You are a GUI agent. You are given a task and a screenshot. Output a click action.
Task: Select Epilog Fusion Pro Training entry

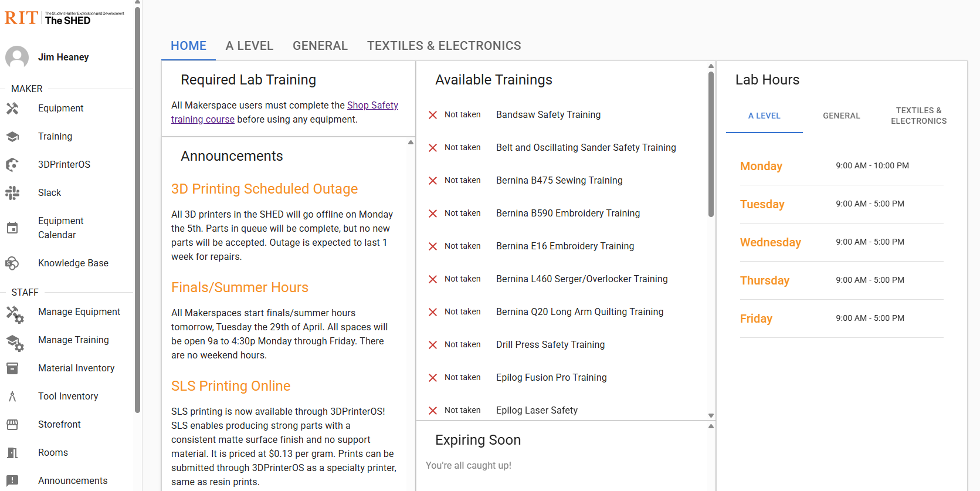551,378
